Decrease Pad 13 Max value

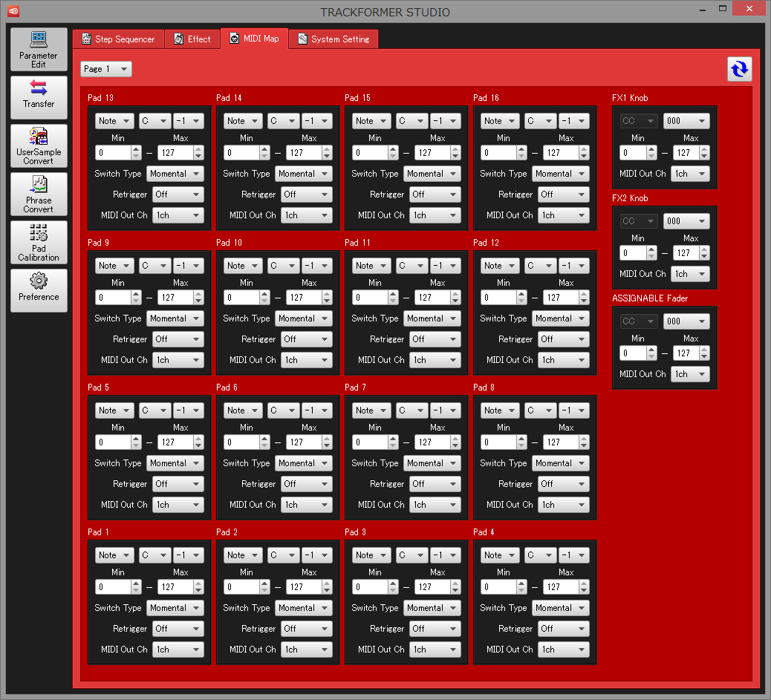pyautogui.click(x=198, y=157)
